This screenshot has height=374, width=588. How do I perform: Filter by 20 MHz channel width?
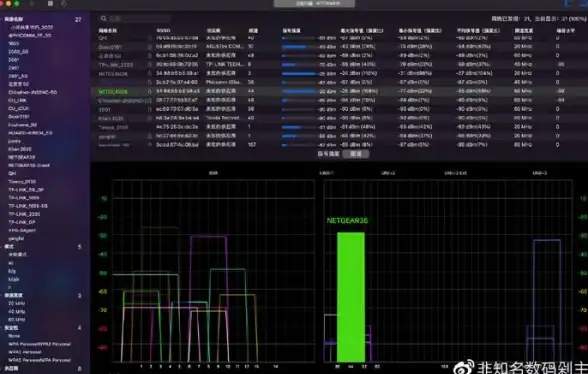16,303
